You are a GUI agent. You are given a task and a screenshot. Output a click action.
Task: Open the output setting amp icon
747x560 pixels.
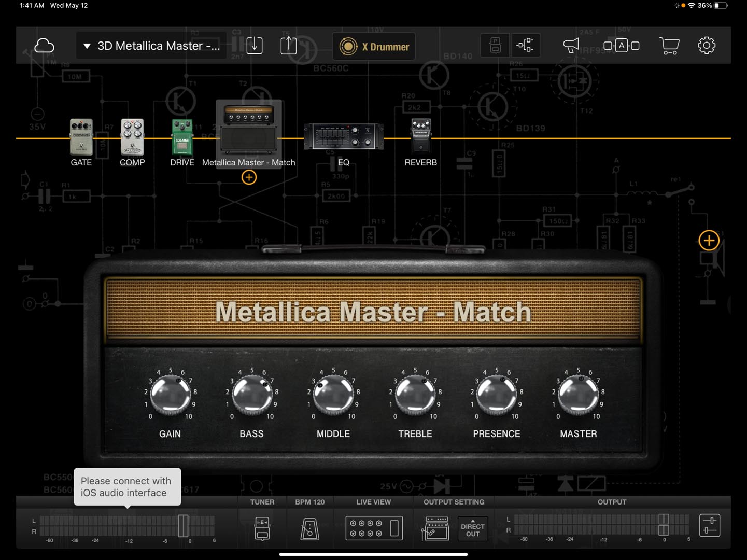(x=435, y=528)
